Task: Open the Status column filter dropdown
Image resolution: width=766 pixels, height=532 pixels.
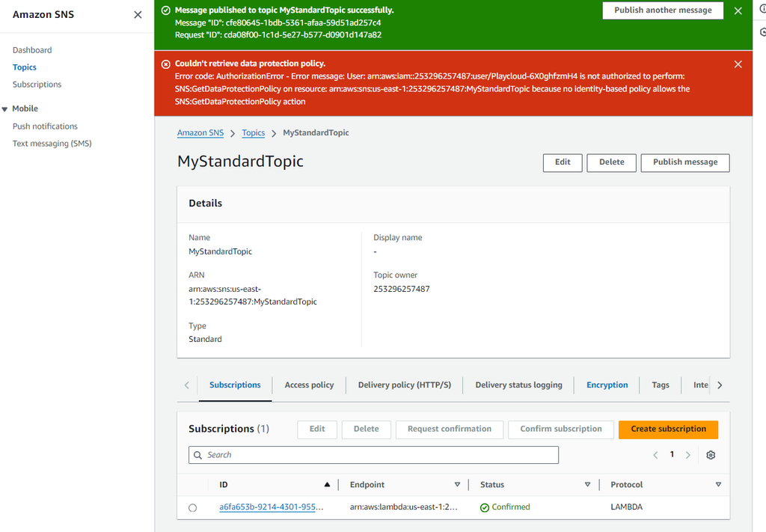Action: pos(588,484)
